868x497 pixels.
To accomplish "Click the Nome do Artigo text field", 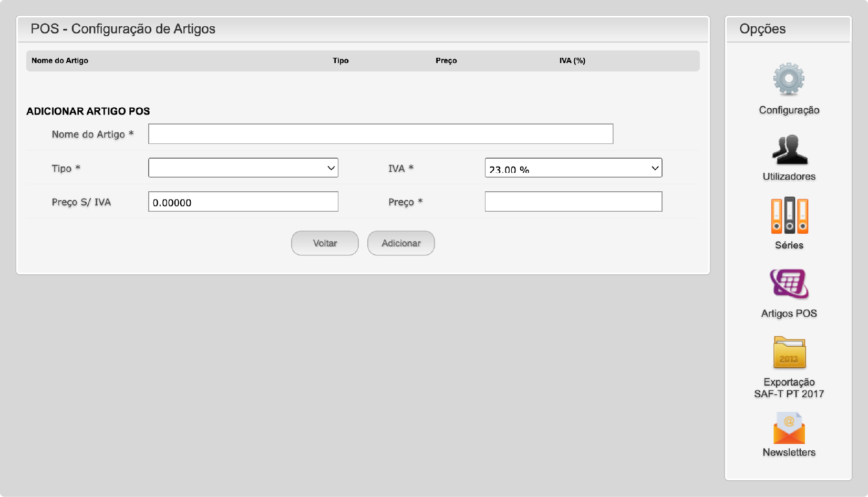I will click(380, 134).
